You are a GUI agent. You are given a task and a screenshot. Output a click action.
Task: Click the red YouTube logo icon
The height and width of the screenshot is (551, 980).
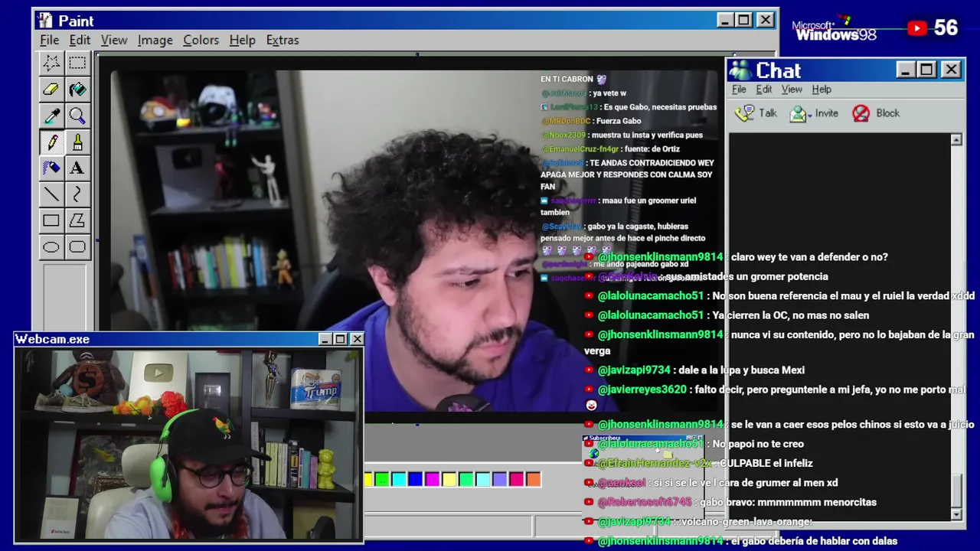916,28
